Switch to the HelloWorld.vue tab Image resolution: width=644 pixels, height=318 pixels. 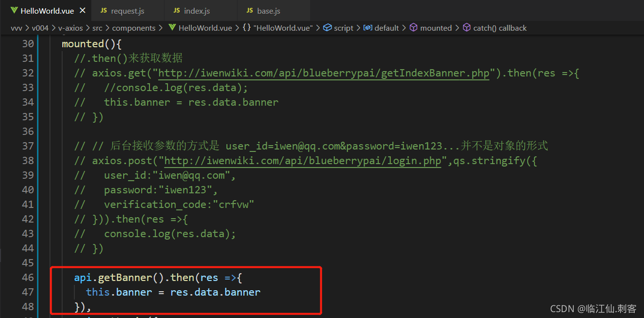click(45, 10)
